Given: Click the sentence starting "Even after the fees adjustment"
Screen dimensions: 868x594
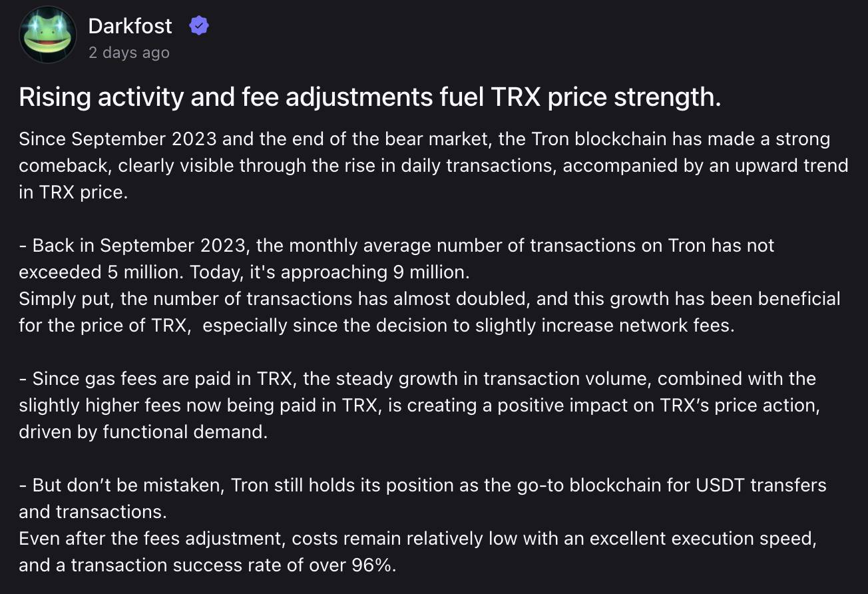Looking at the screenshot, I should coord(418,552).
